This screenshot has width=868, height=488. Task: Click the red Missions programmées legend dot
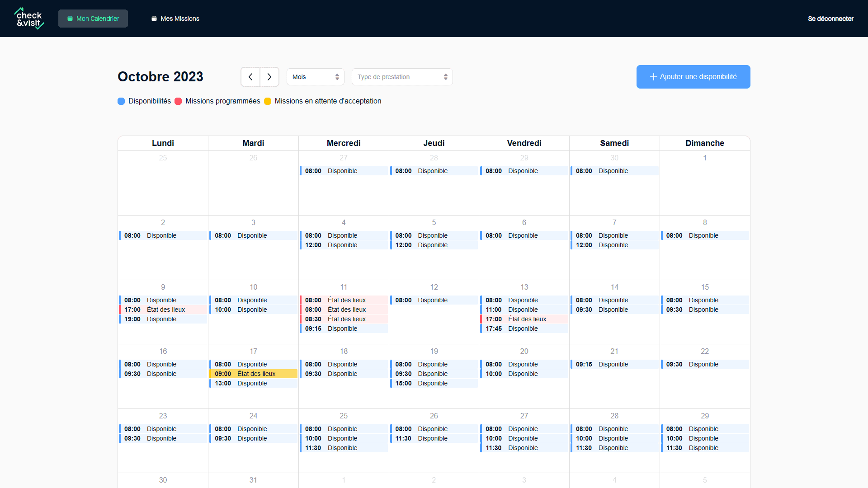[178, 101]
